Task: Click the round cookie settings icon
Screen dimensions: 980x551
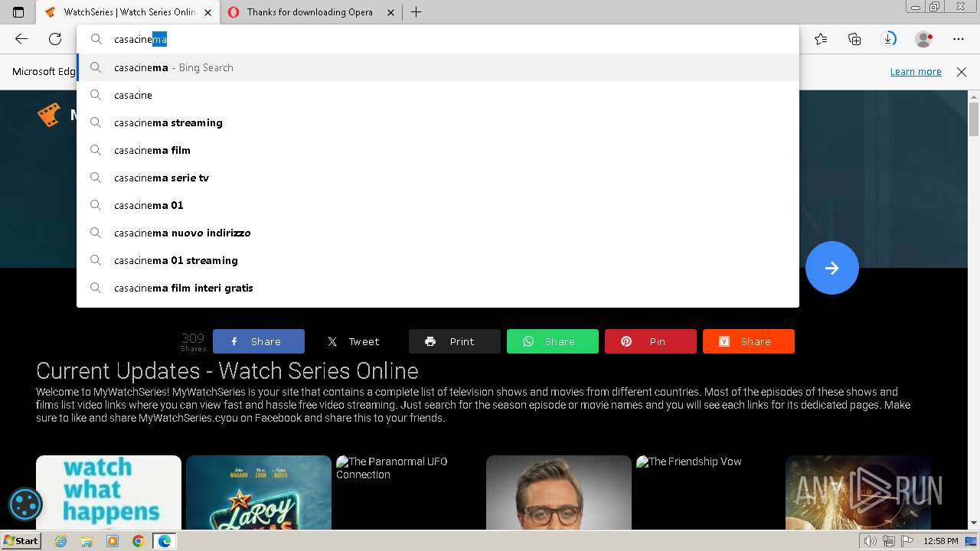Action: click(25, 504)
